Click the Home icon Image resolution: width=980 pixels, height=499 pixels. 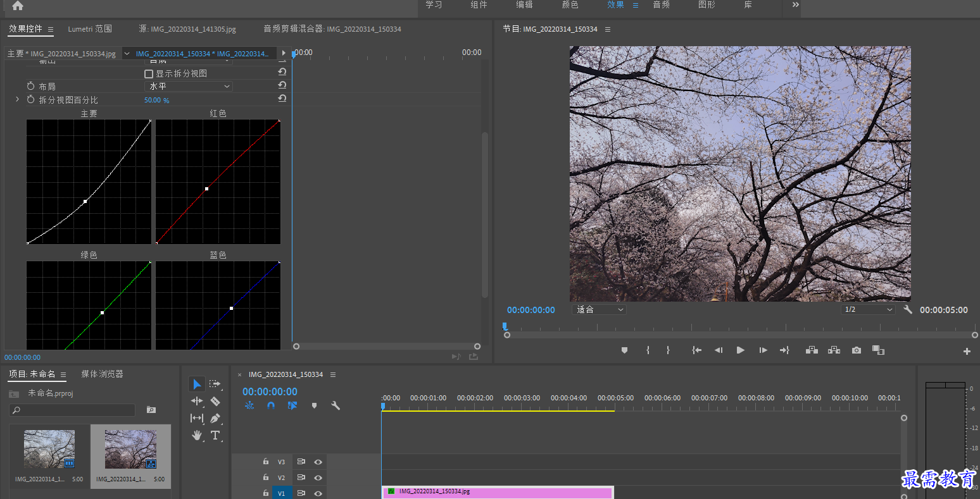pos(18,6)
